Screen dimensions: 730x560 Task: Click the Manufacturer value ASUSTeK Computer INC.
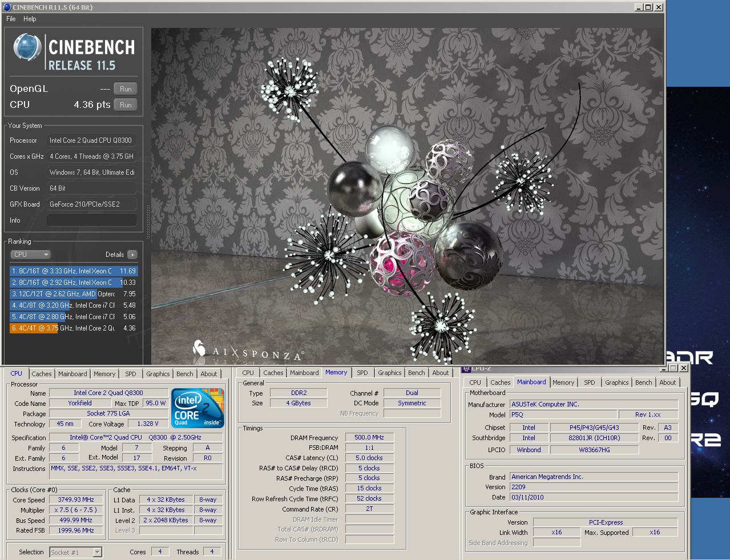point(594,404)
